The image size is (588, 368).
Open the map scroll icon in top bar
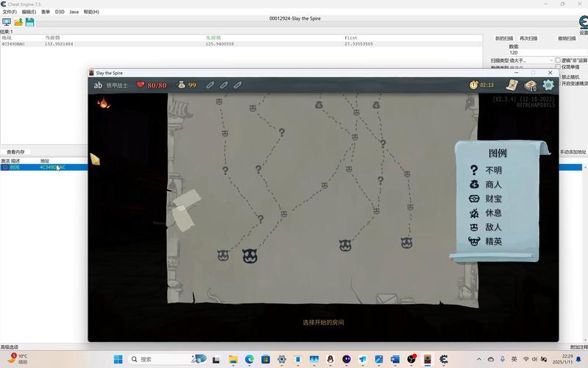(512, 85)
